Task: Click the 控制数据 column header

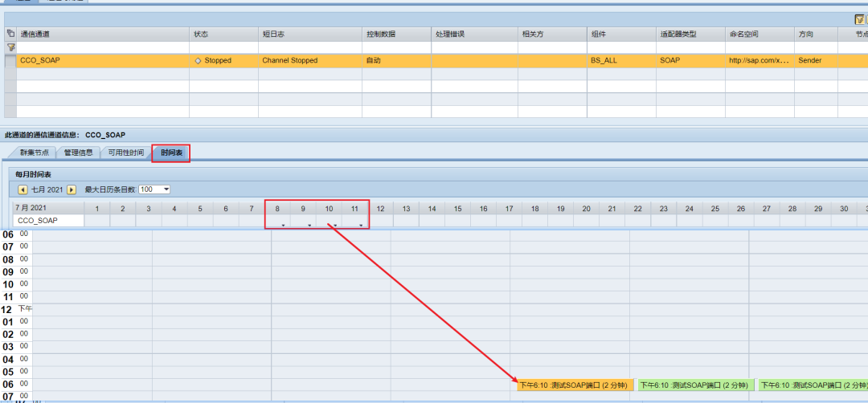Action: coord(397,35)
